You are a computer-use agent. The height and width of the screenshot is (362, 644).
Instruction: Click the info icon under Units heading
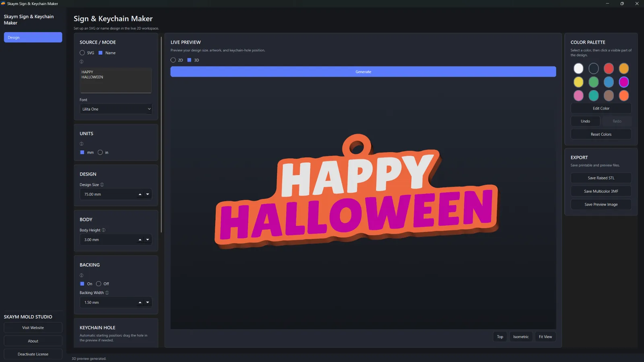click(x=81, y=144)
